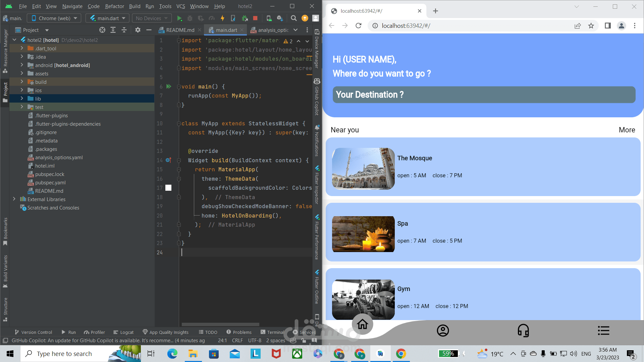644x362 pixels.
Task: Click the More link beside Near you
Action: point(627,130)
